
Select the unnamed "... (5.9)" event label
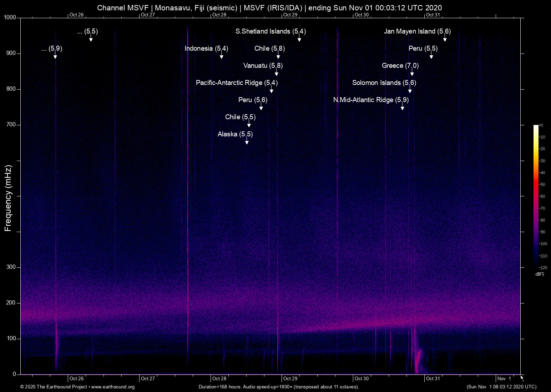tap(52, 49)
